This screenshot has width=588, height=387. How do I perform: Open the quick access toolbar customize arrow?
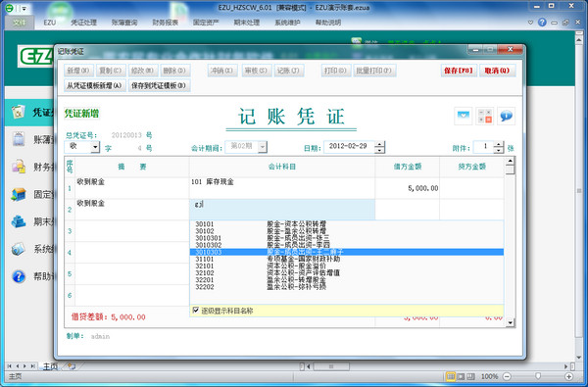24,8
